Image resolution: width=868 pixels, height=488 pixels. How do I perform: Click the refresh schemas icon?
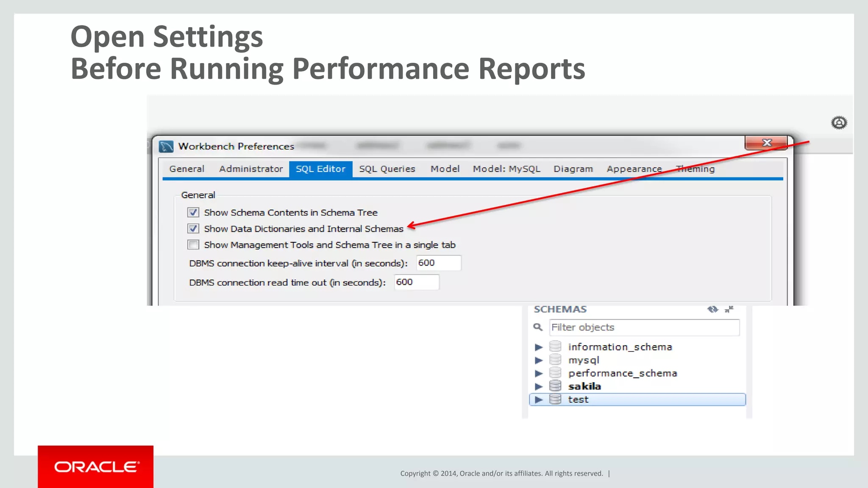pos(712,309)
